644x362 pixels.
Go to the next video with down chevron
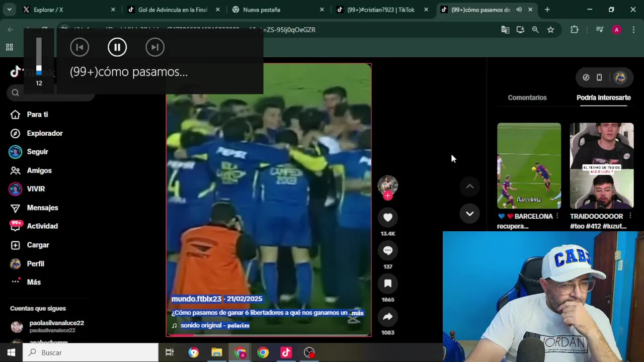469,214
